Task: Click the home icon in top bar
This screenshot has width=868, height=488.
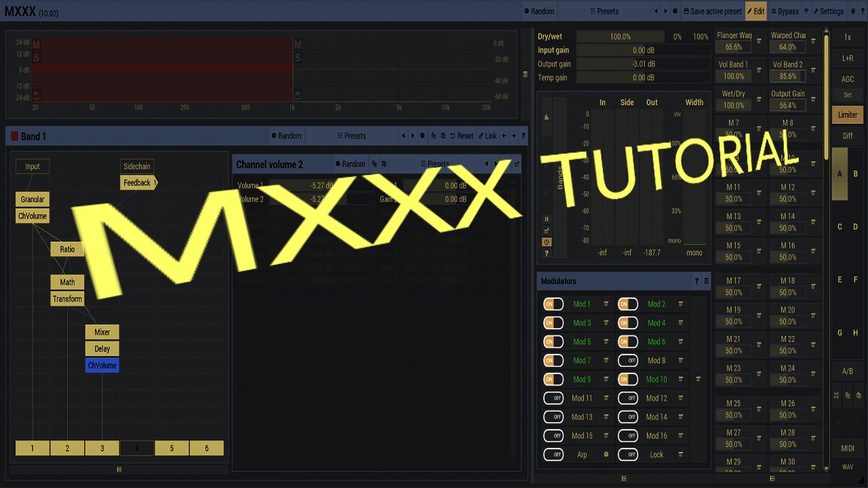Action: click(852, 11)
